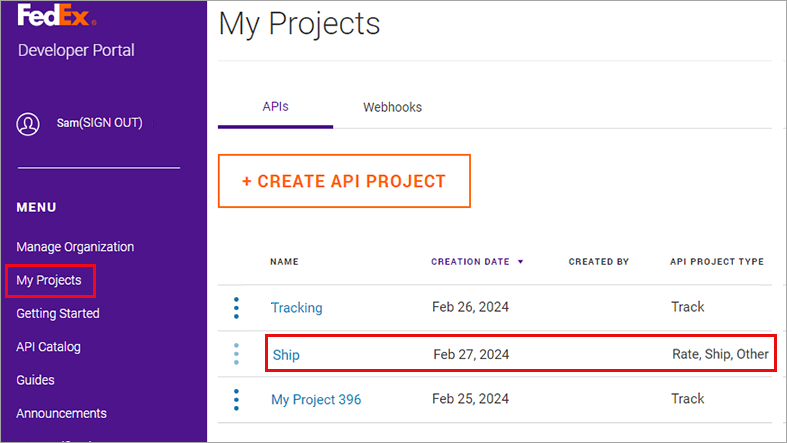This screenshot has height=443, width=787.
Task: Open Announcements from the sidebar menu
Action: pyautogui.click(x=61, y=413)
